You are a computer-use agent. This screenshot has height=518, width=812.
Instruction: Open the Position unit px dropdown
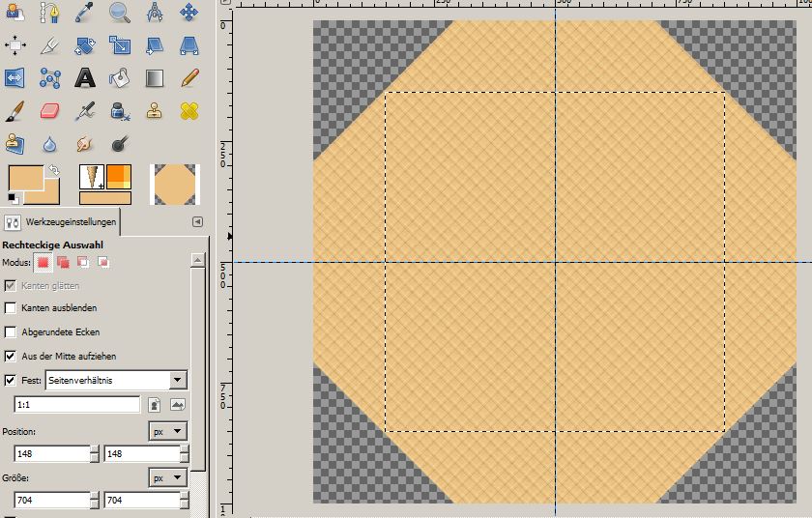pos(168,431)
